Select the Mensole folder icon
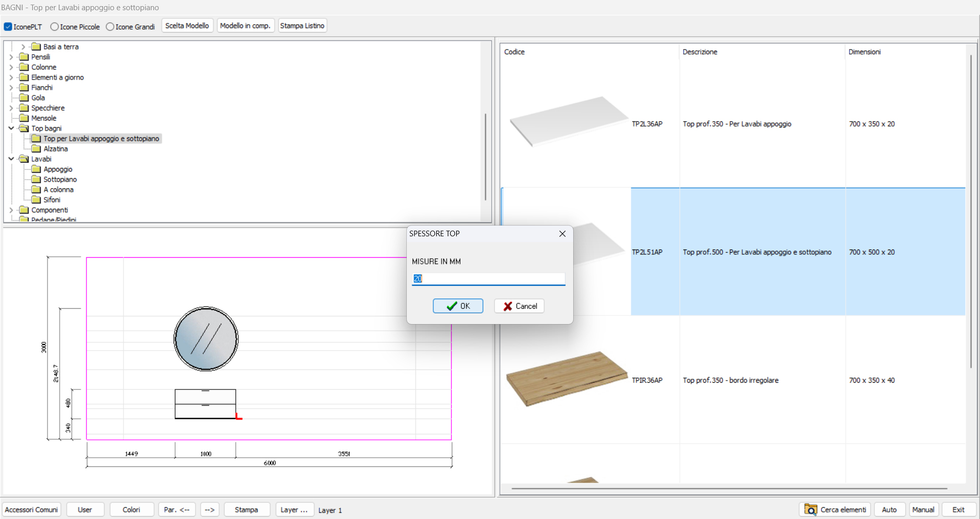This screenshot has width=980, height=519. [x=24, y=118]
